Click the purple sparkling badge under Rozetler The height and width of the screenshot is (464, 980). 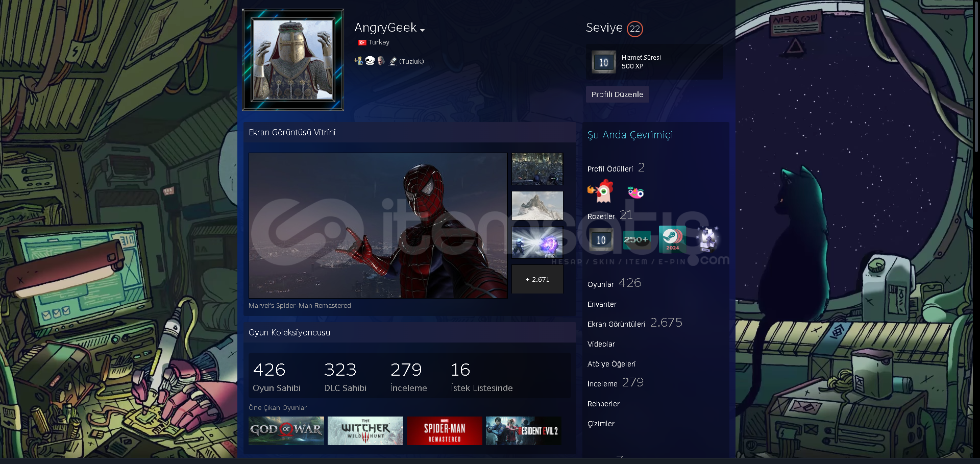coord(708,239)
